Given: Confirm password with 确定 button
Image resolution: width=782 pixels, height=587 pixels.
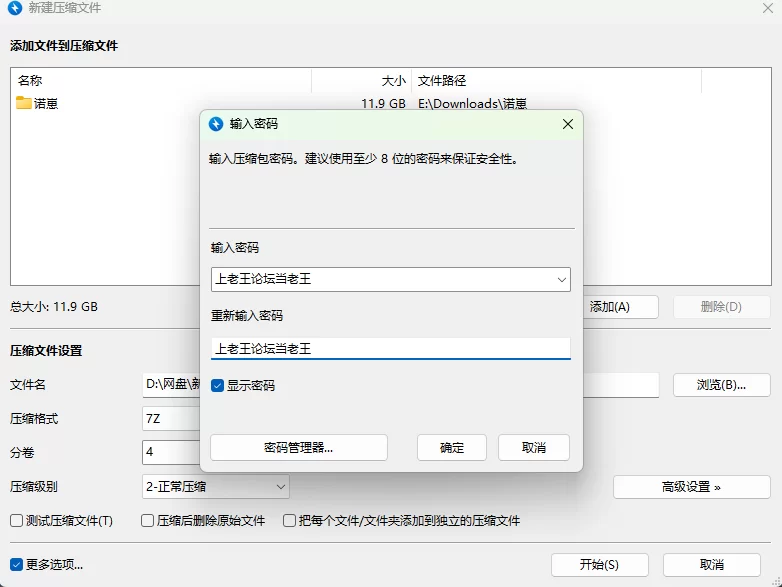Looking at the screenshot, I should pyautogui.click(x=452, y=447).
